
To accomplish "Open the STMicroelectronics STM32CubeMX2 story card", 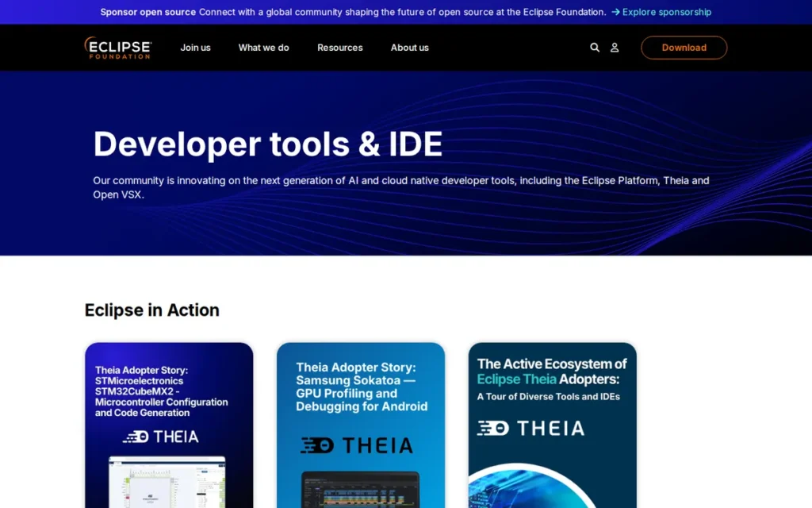I will tap(169, 425).
